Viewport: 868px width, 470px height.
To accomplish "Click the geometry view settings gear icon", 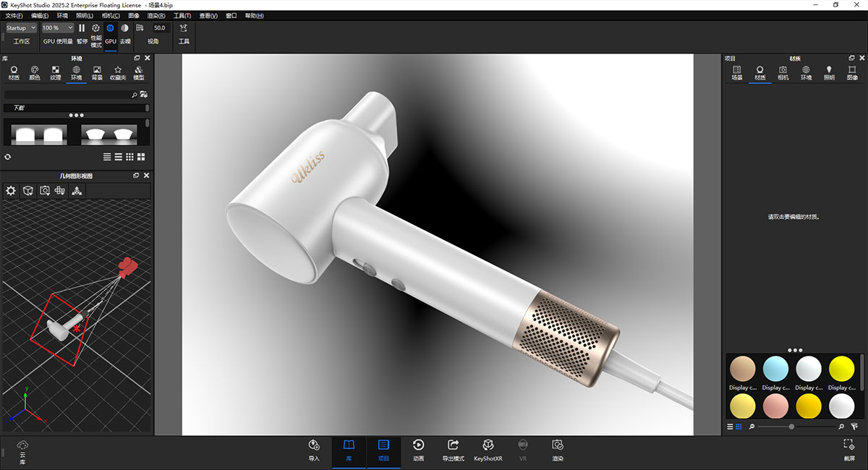I will coord(11,191).
